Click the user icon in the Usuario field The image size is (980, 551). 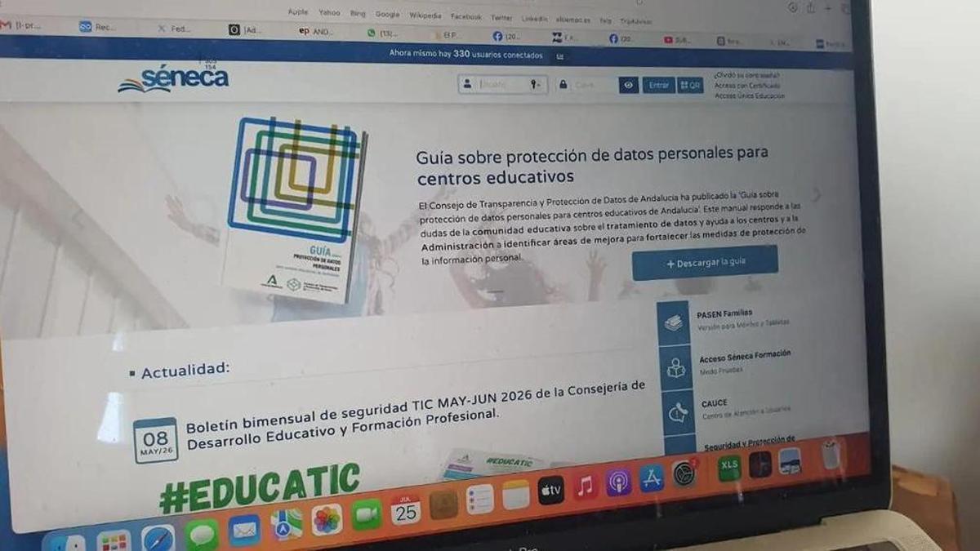[467, 84]
